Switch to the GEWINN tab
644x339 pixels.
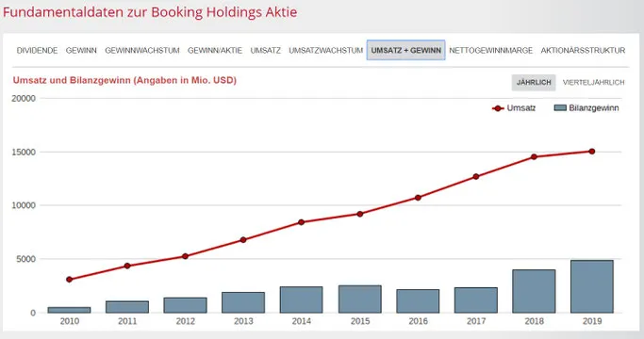tap(81, 51)
